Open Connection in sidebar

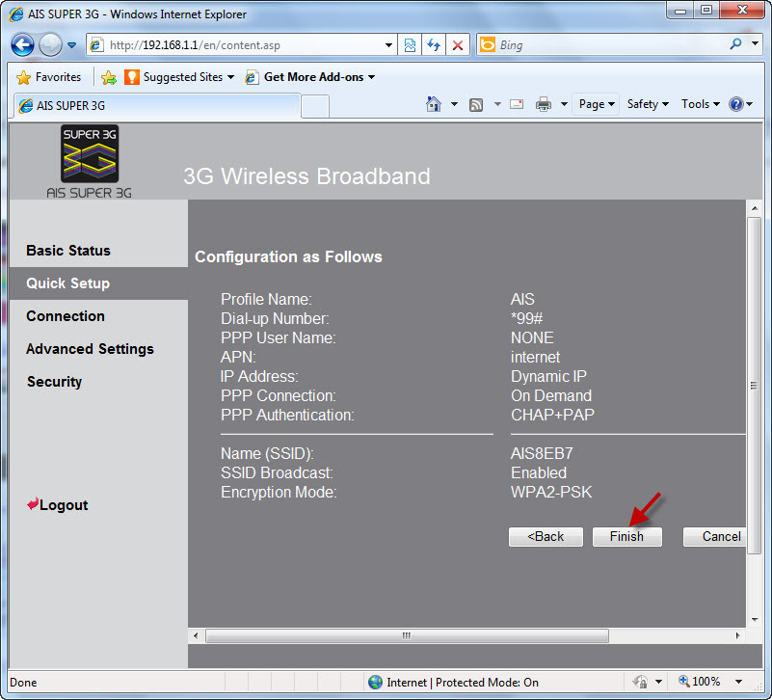tap(66, 316)
